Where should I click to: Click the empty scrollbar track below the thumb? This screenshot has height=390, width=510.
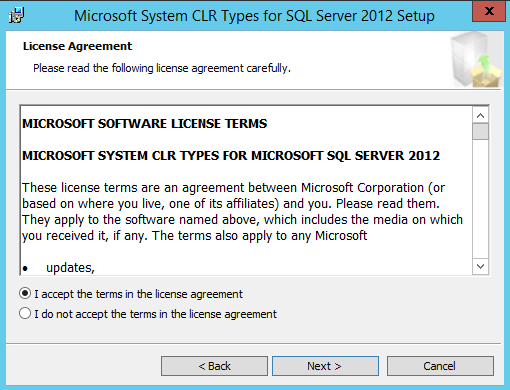pos(480,199)
